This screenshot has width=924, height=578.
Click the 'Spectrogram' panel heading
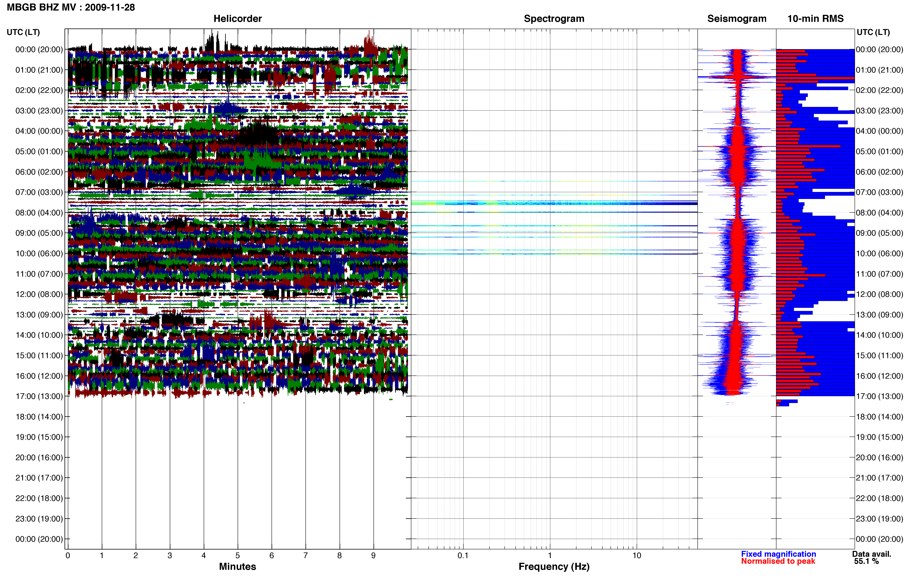point(554,19)
